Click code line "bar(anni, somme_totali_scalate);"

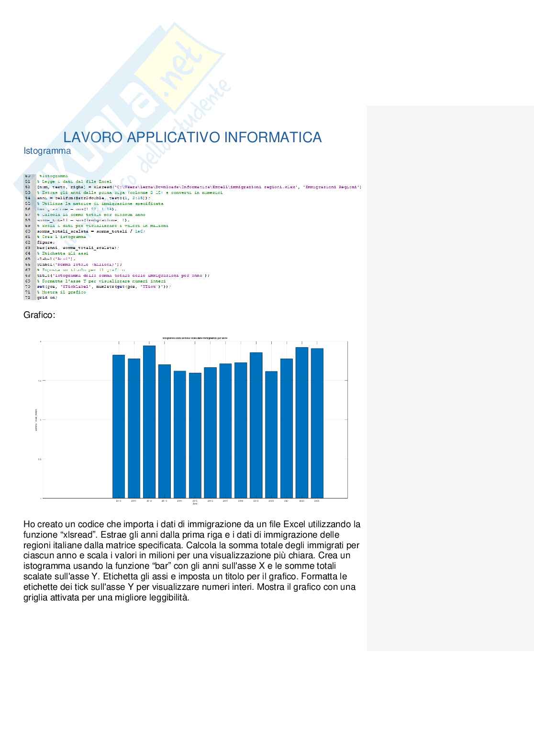click(78, 248)
